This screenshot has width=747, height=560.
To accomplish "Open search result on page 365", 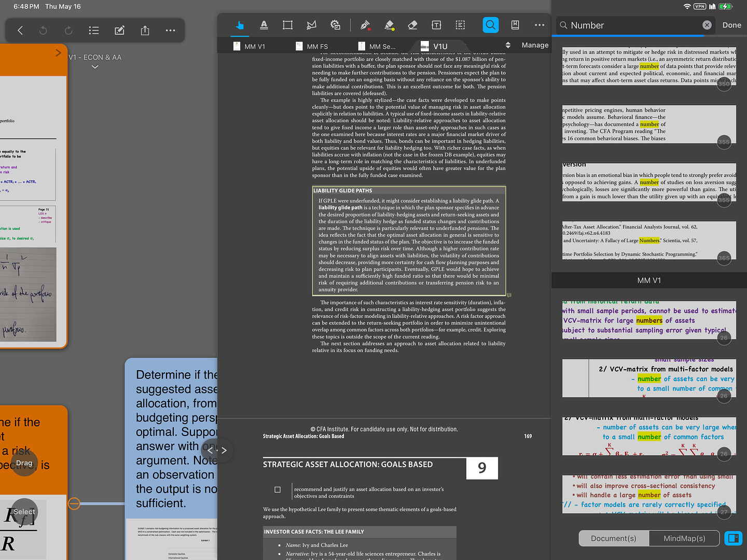I will click(649, 241).
